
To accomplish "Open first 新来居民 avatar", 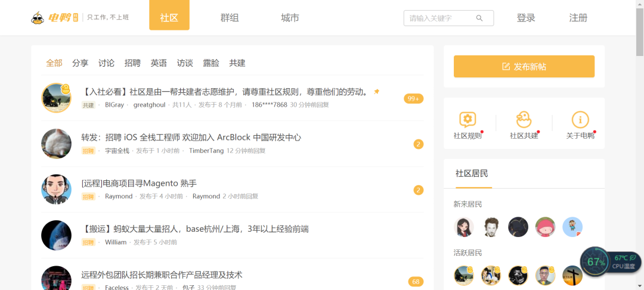I will tap(464, 227).
